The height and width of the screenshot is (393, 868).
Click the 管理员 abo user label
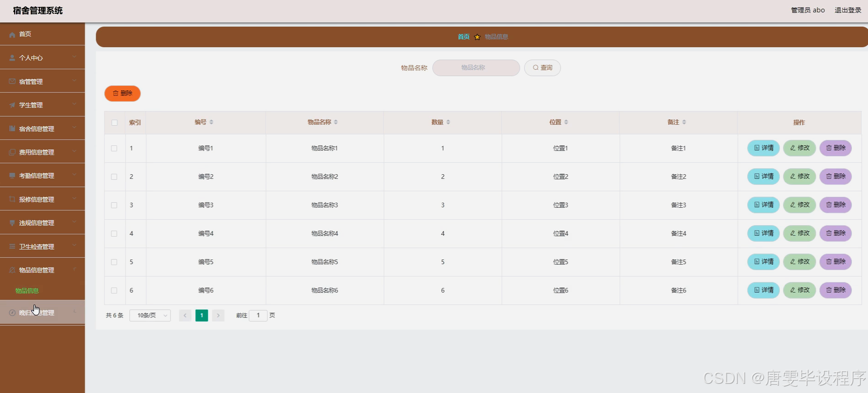[808, 10]
